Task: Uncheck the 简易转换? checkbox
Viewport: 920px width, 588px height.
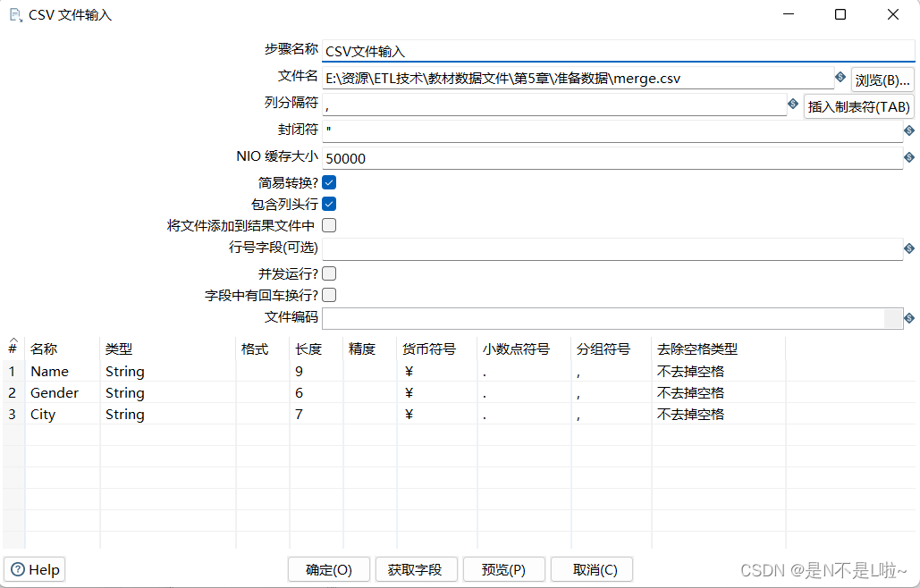Action: point(329,182)
